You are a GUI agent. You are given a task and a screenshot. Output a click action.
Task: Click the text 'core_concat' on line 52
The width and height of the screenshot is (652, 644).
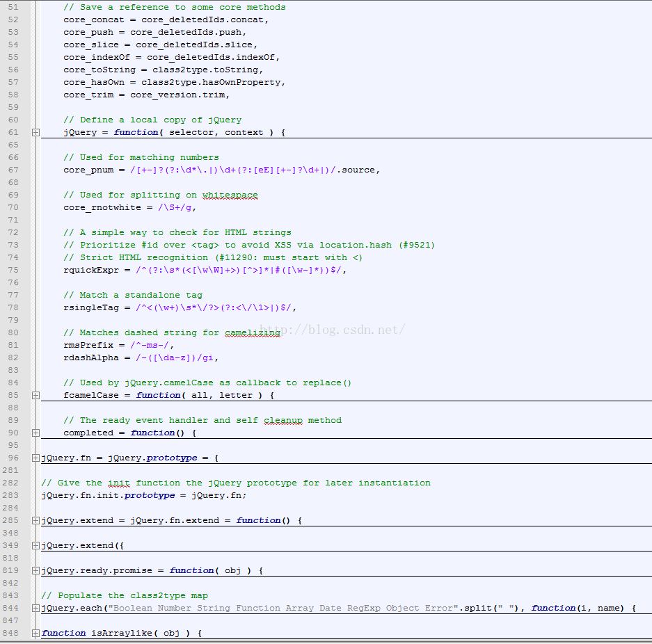tap(94, 20)
